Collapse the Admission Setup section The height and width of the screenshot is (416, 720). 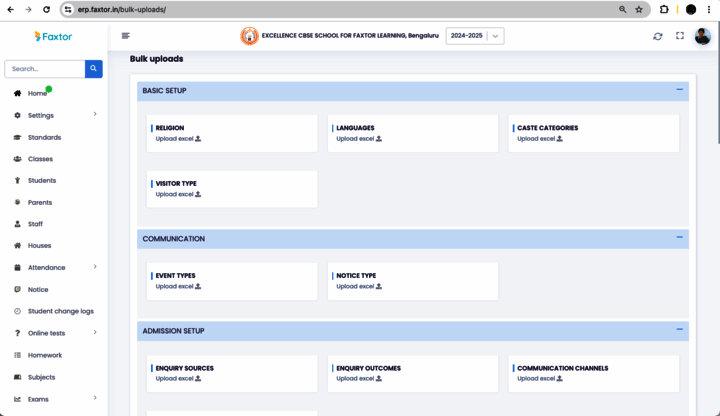pos(679,330)
